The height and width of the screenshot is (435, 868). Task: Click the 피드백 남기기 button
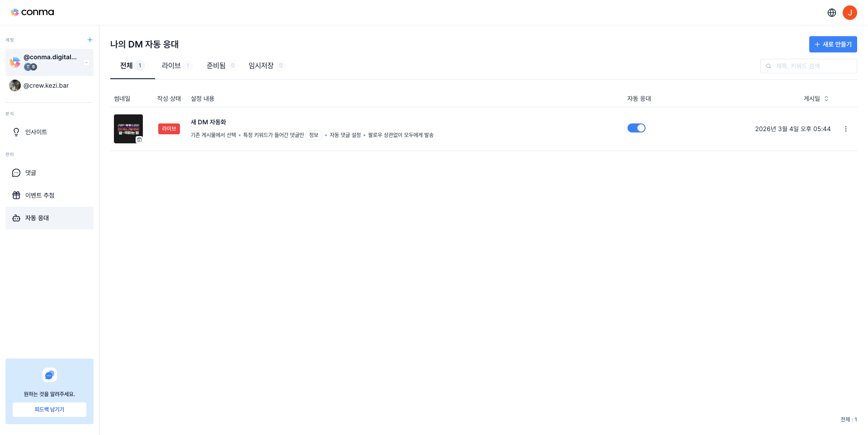tap(49, 409)
